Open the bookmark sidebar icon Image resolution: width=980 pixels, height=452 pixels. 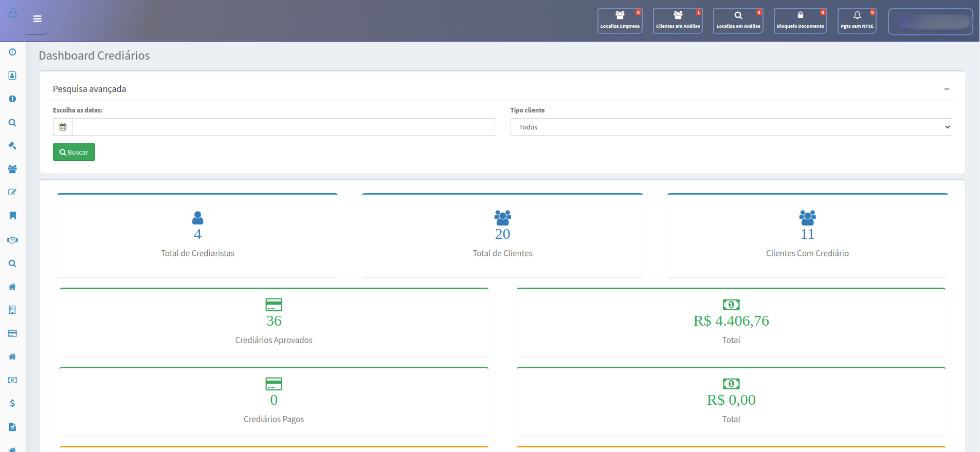click(x=12, y=216)
